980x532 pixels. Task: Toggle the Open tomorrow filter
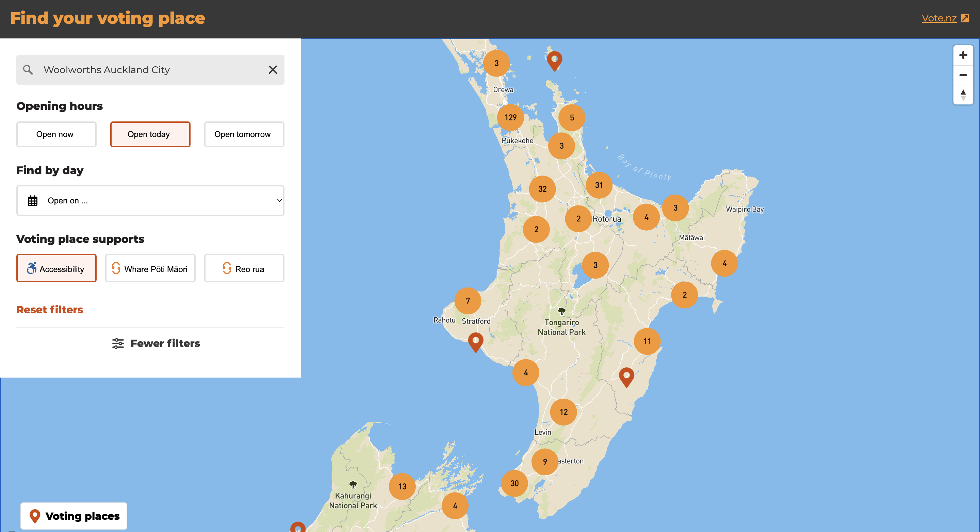244,134
